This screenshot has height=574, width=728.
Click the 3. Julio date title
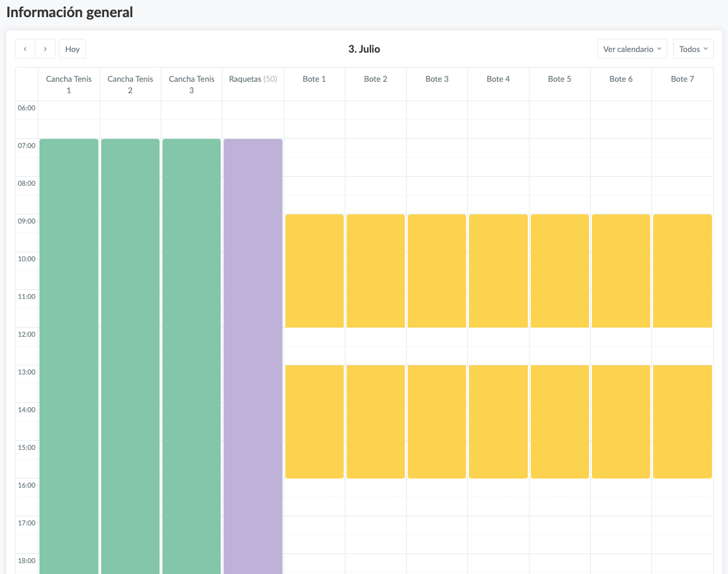pos(364,49)
